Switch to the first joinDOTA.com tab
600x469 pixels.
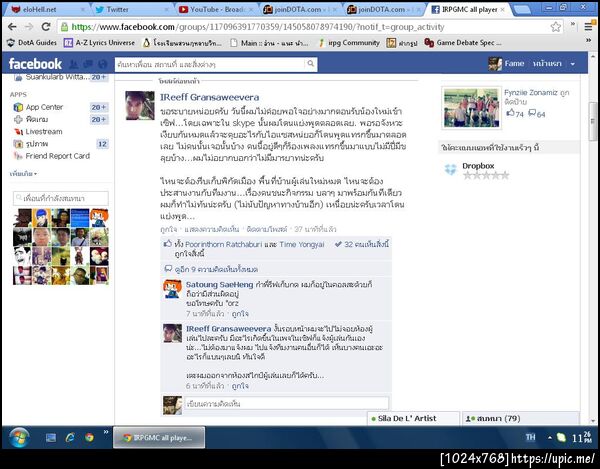[298, 10]
